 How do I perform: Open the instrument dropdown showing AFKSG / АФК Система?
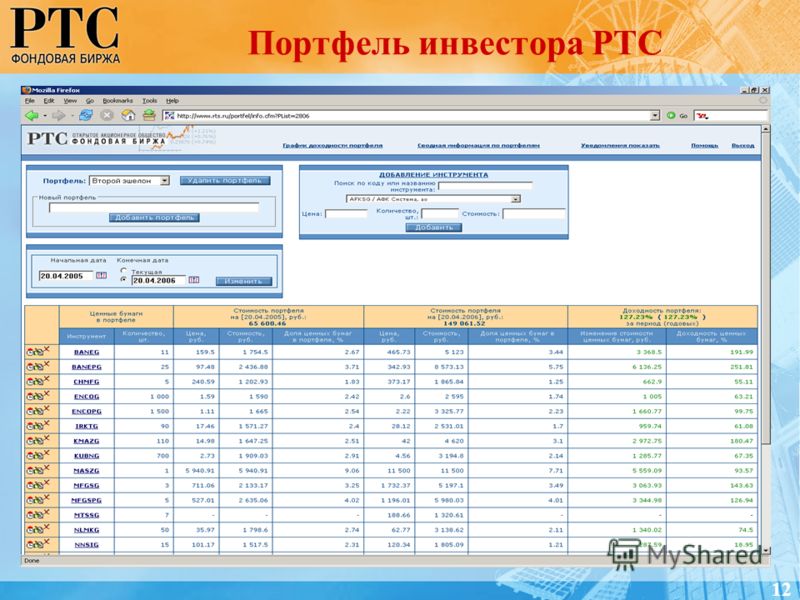433,199
